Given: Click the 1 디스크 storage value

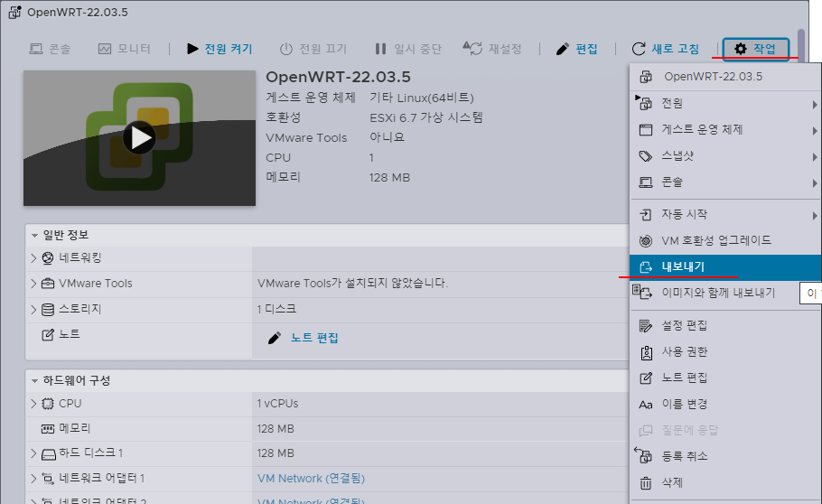Looking at the screenshot, I should [276, 310].
